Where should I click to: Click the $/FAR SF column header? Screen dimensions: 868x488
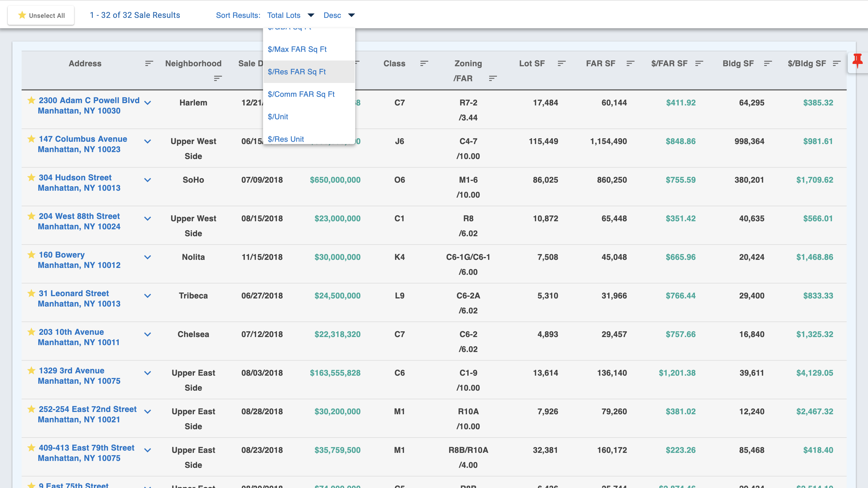coord(669,63)
